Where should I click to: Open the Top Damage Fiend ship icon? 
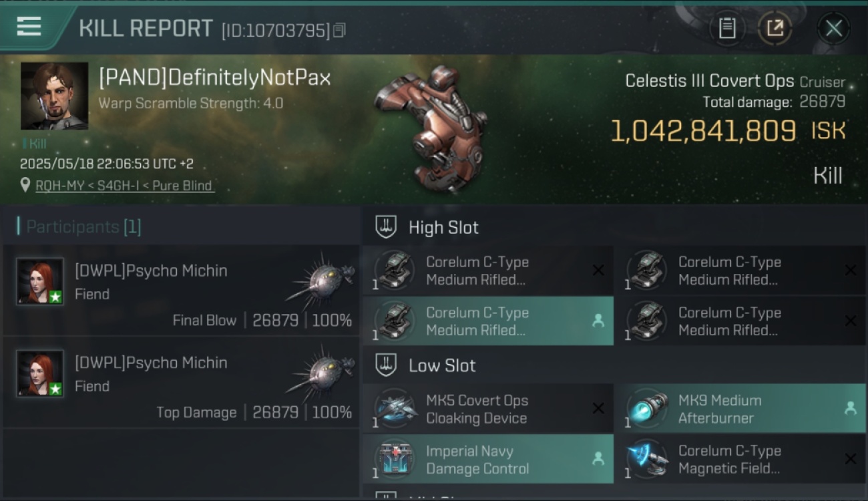[x=320, y=372]
